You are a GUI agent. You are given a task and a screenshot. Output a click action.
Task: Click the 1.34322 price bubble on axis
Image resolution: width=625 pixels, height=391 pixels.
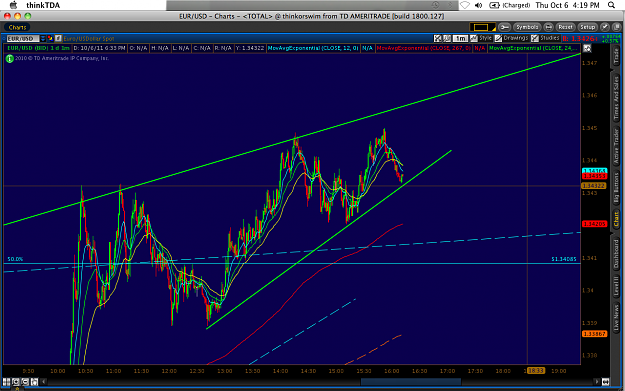point(594,186)
